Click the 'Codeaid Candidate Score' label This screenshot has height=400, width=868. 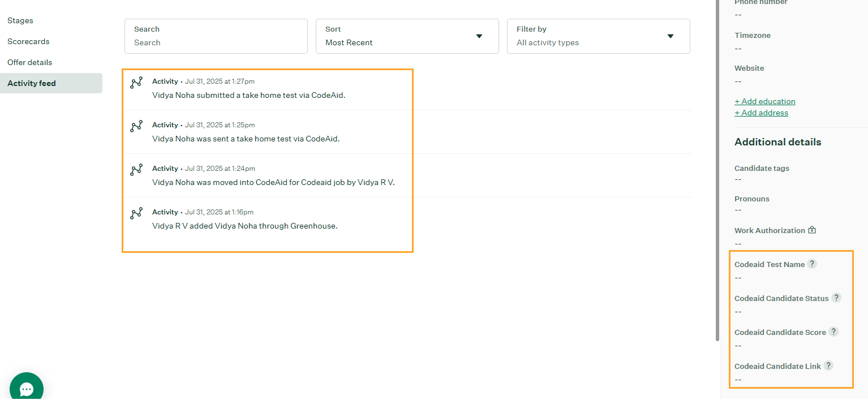tap(780, 332)
